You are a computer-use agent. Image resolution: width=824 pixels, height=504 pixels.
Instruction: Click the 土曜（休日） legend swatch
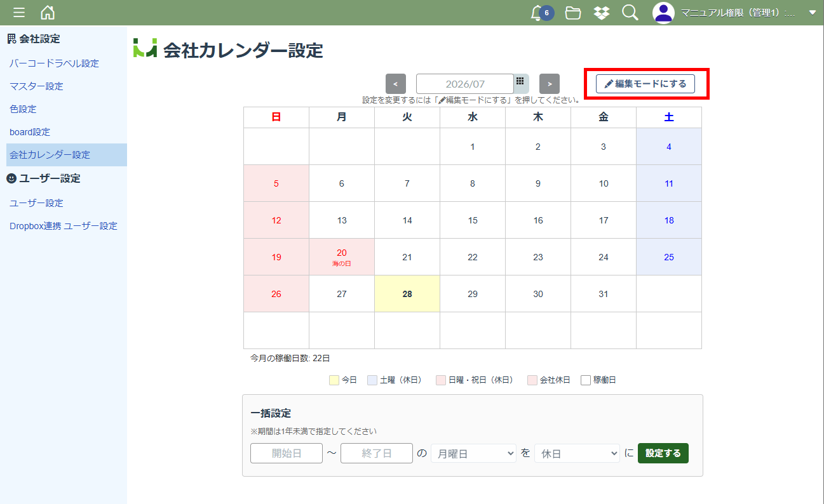coord(372,380)
